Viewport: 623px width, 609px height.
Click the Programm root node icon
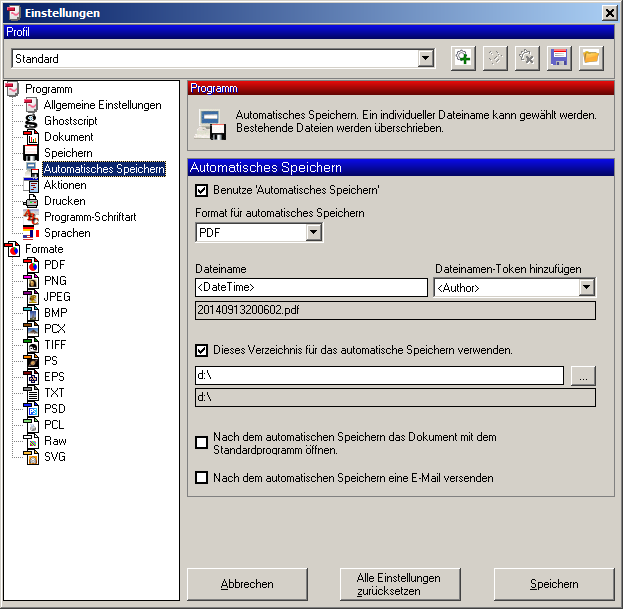[x=12, y=89]
